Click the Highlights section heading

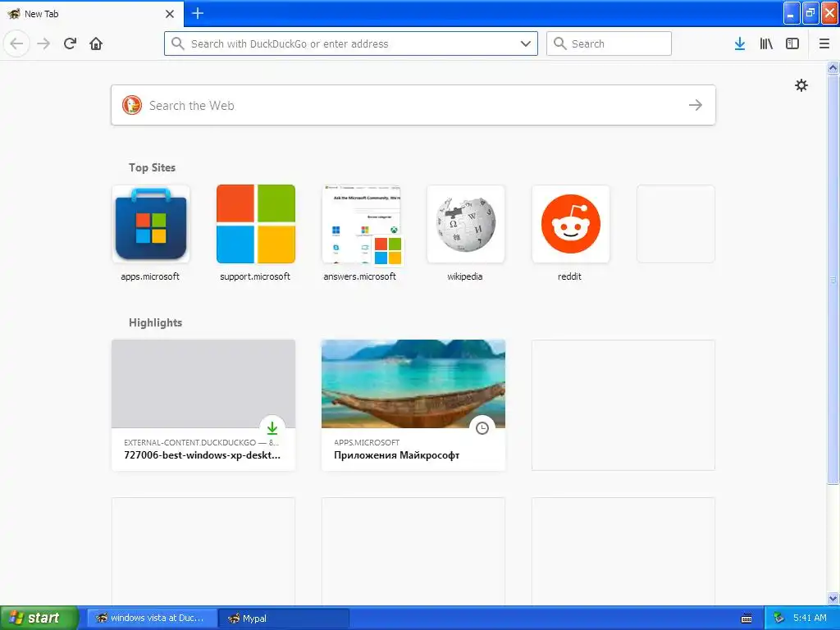155,322
